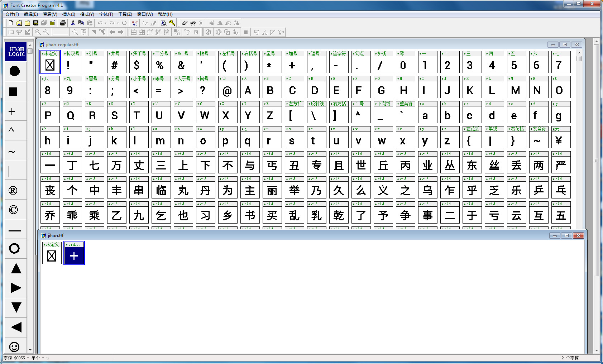
Task: Open the 文件(F) menu
Action: tap(12, 14)
